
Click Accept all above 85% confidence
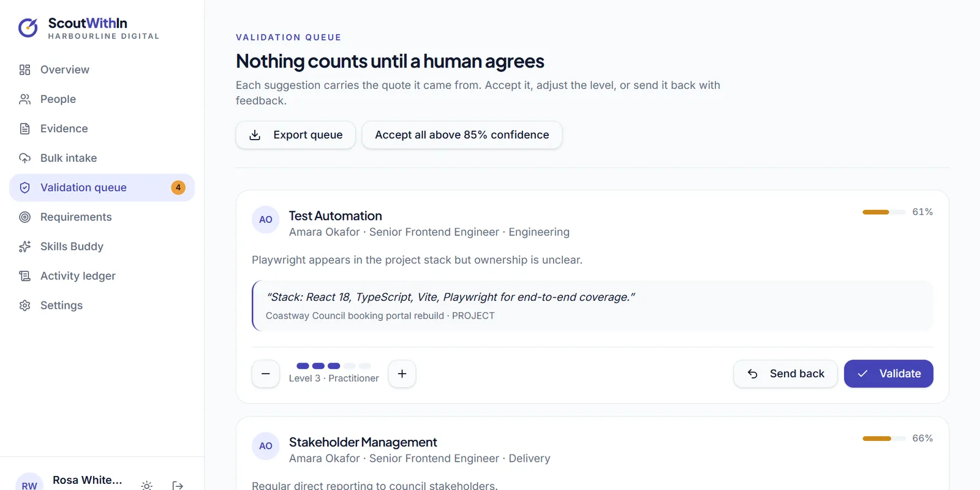462,135
